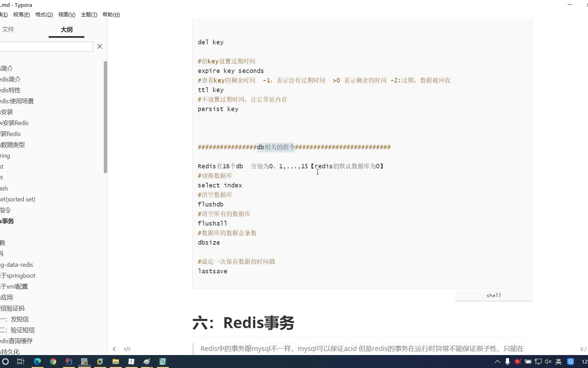Open the 主题(T) menu

coord(89,14)
